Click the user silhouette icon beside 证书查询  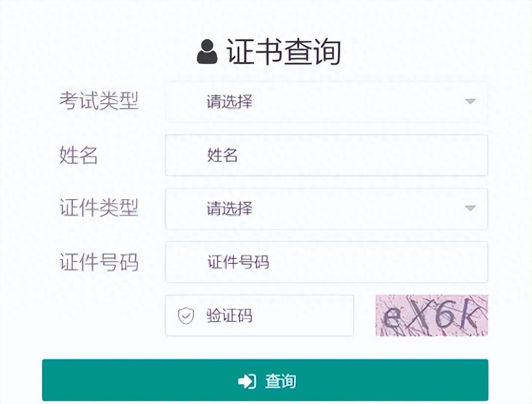point(207,52)
